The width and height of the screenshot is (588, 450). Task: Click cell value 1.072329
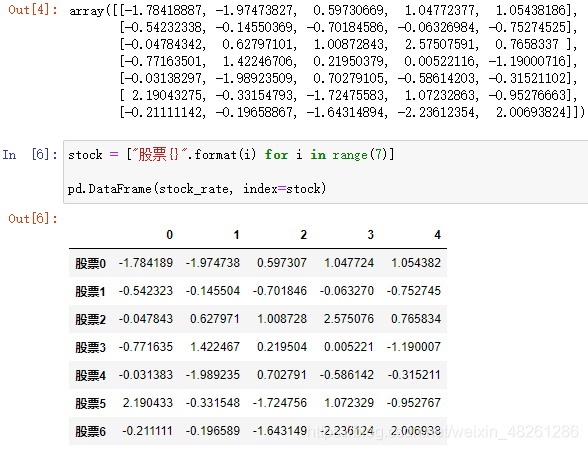point(349,403)
